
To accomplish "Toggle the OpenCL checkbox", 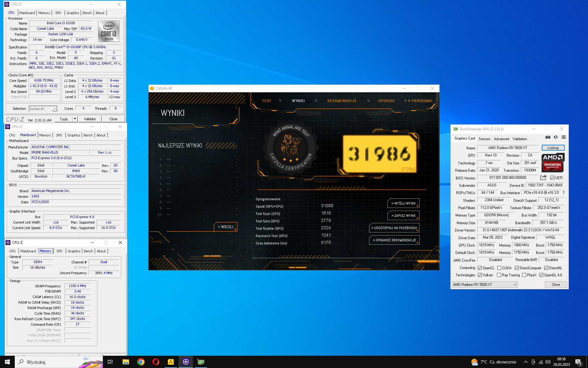I will pyautogui.click(x=480, y=268).
